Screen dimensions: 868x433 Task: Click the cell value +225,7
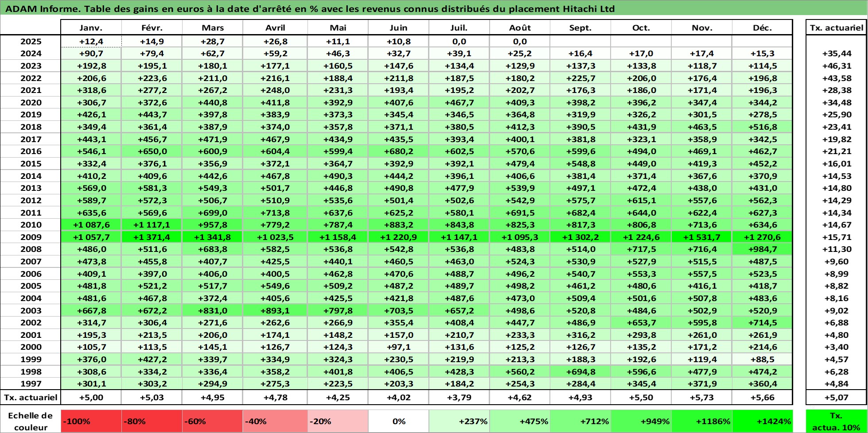click(580, 78)
